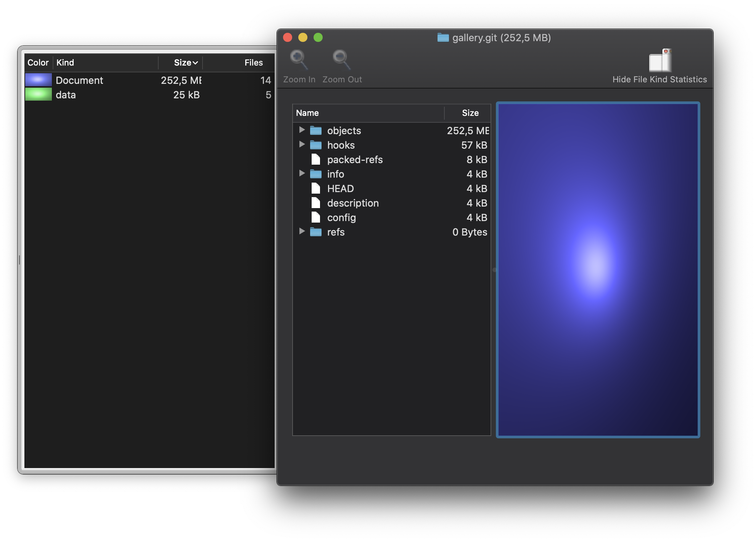Click the Zoom Out magnifier icon
Screen dimensions: 756x542
point(341,60)
